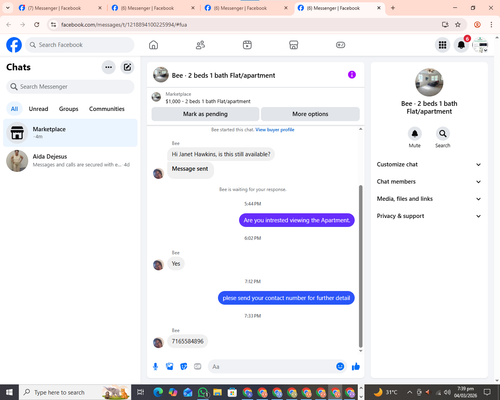Click the Windows taskbar search box
The height and width of the screenshot is (400, 500).
(75, 392)
